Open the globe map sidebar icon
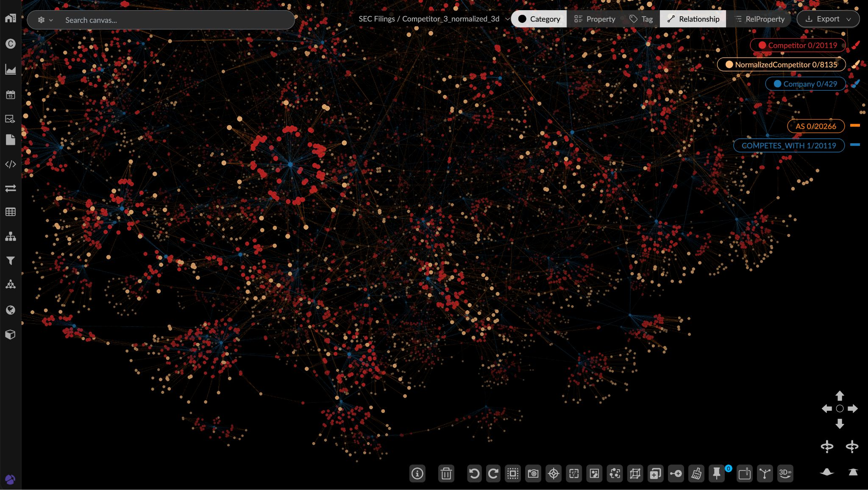Viewport: 868px width, 490px height. pos(11,310)
